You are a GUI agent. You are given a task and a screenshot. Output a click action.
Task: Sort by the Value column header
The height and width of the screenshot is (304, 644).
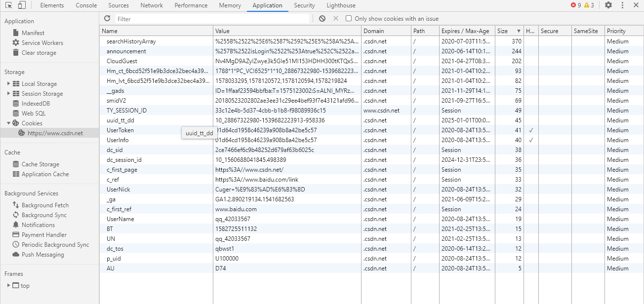pyautogui.click(x=287, y=31)
